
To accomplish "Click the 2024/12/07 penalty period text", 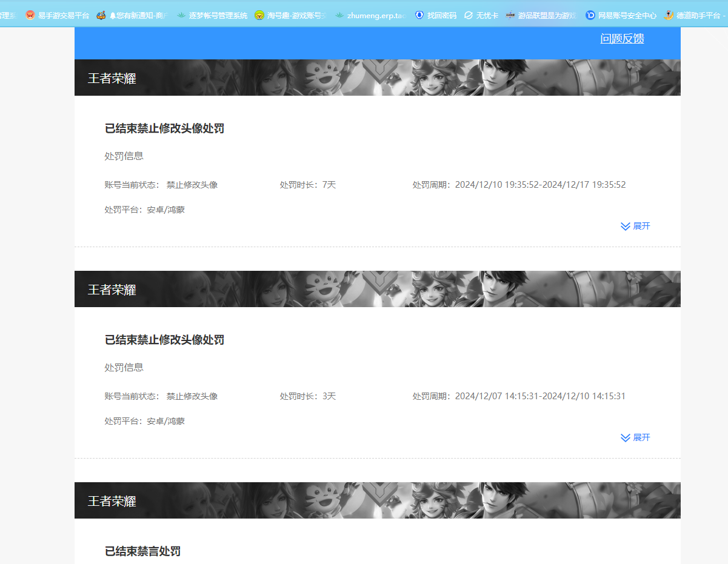I will 540,396.
